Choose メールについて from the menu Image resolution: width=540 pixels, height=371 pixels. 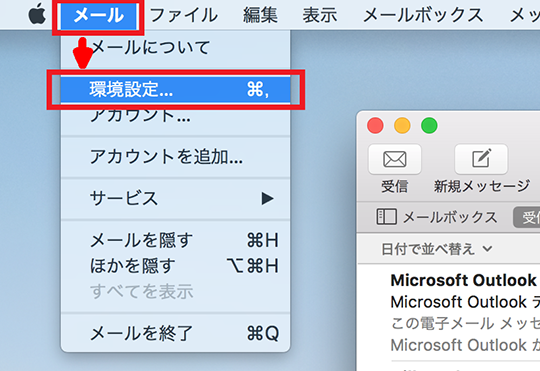coord(175,48)
